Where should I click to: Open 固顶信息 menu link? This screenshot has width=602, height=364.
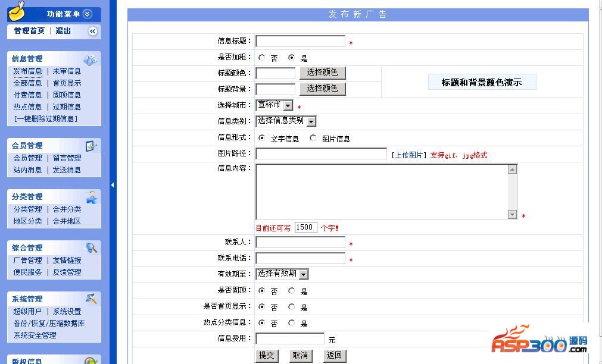[67, 95]
